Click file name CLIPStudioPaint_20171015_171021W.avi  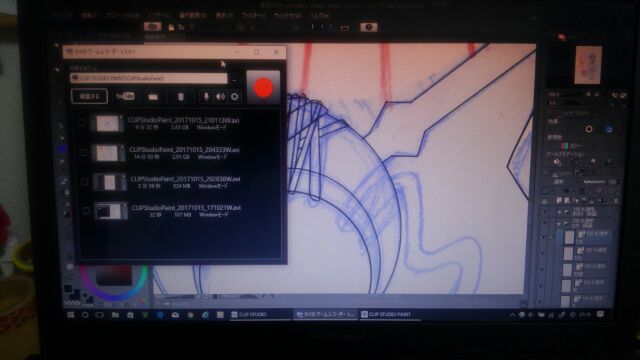pos(186,208)
